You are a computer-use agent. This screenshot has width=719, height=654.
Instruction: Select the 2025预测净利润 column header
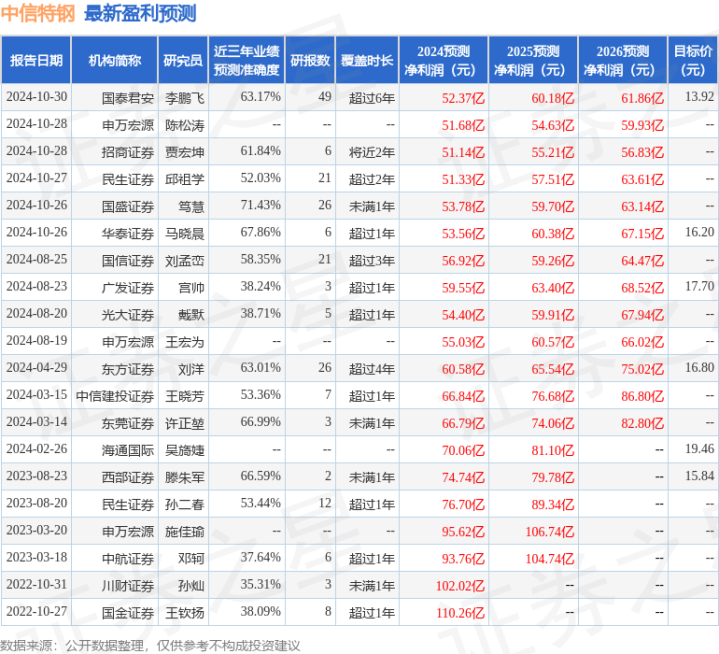click(x=533, y=60)
